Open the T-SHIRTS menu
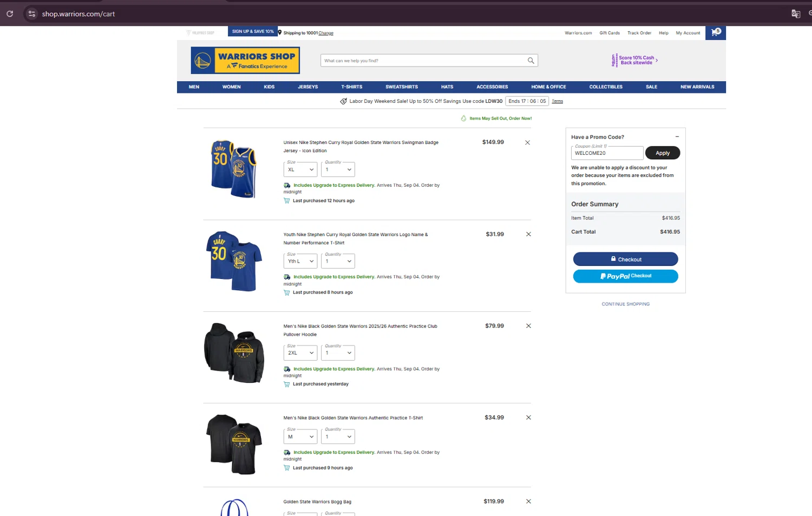Viewport: 812px width, 516px height. (352, 87)
